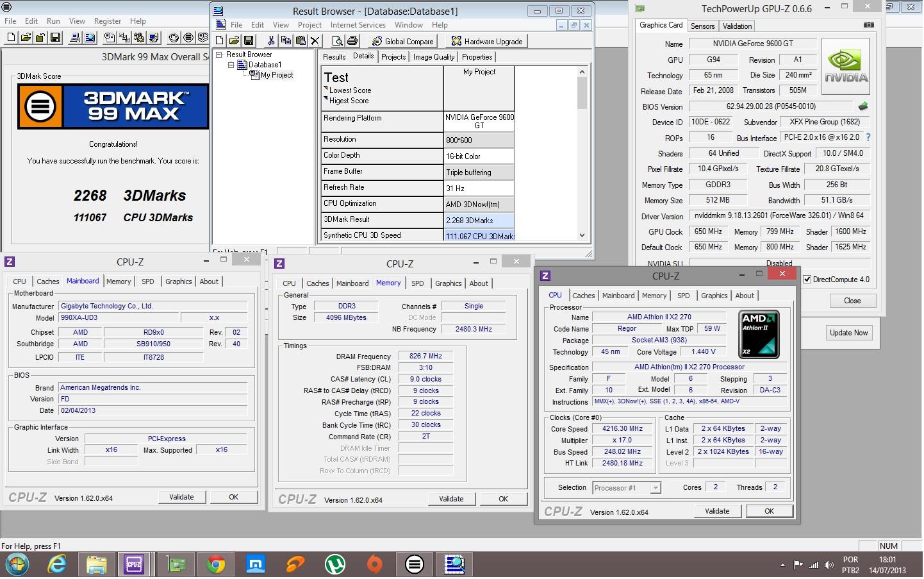Click the Global Compare button
This screenshot has width=924, height=579.
(403, 41)
